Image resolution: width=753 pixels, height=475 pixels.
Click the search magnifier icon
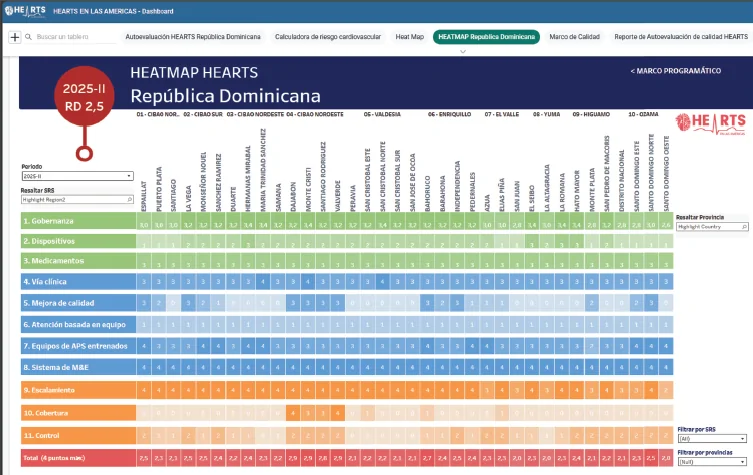click(28, 37)
